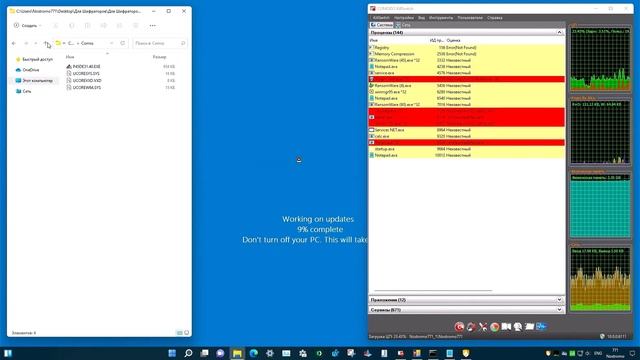Expand the Сервисы section in KillSwitch
Image resolution: width=640 pixels, height=360 pixels.
pyautogui.click(x=559, y=310)
